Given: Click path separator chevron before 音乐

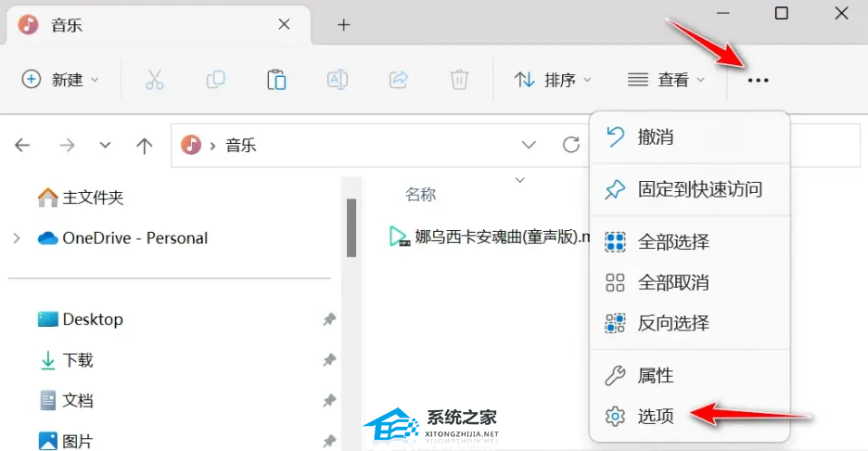Looking at the screenshot, I should (212, 147).
